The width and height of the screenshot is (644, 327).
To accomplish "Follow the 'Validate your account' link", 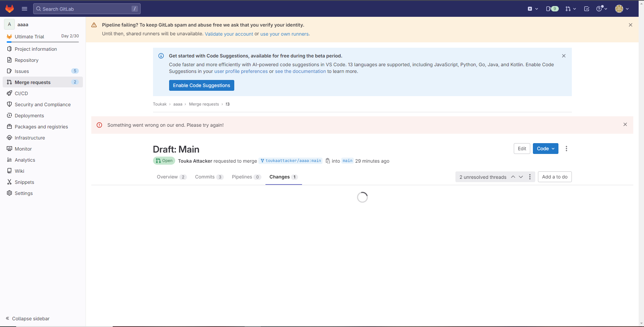I will click(229, 34).
